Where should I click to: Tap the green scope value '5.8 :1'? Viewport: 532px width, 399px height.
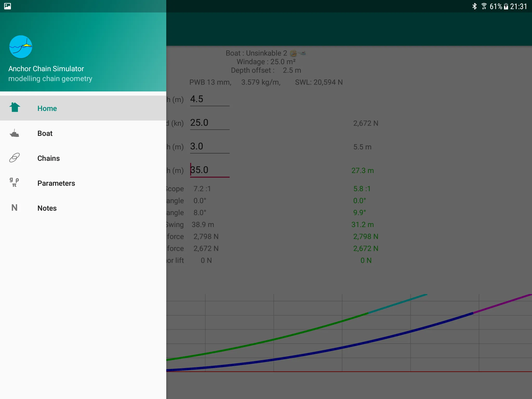(362, 189)
